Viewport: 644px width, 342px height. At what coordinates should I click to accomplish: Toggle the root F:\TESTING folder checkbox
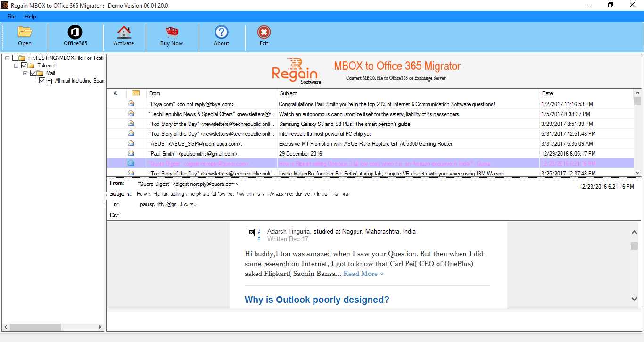point(15,58)
